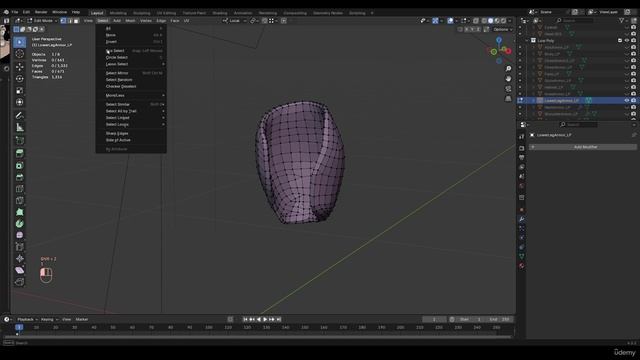Select the Knife tool
640x360 pixels.
20,200
